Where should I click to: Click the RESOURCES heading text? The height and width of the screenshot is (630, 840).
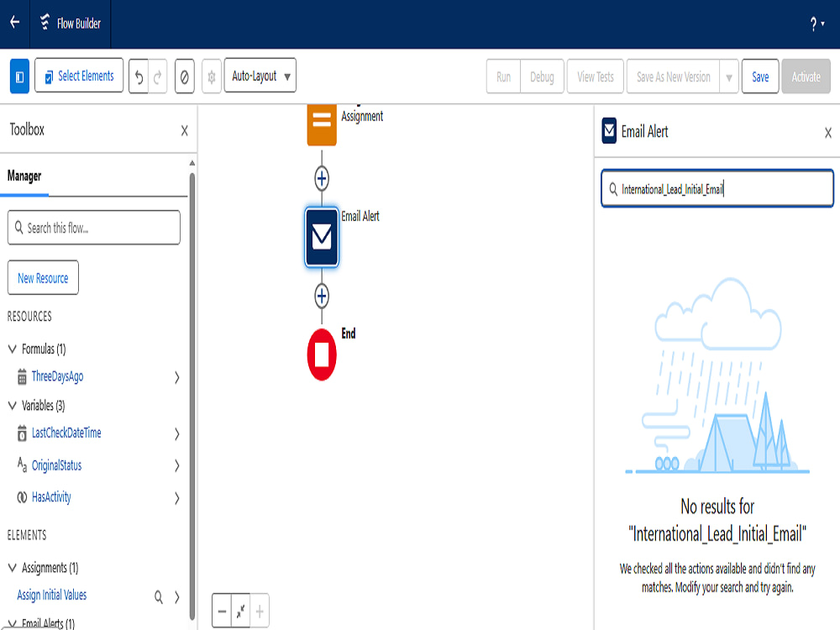[29, 316]
